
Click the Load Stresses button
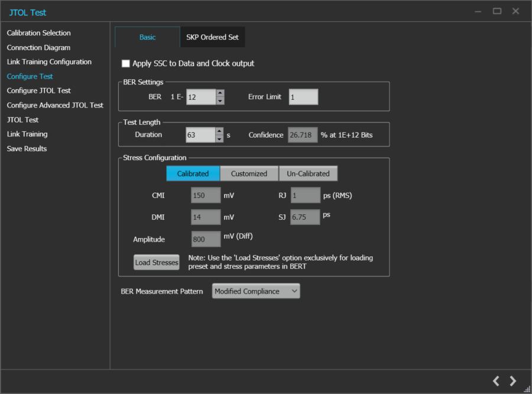(x=156, y=262)
